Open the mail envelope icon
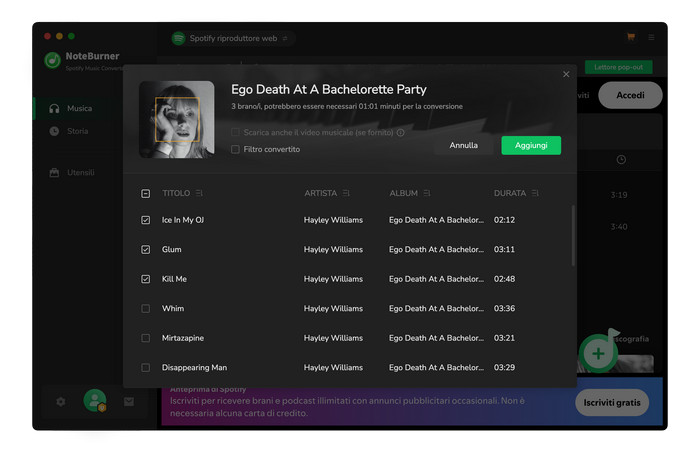This screenshot has height=473, width=700. 129,402
